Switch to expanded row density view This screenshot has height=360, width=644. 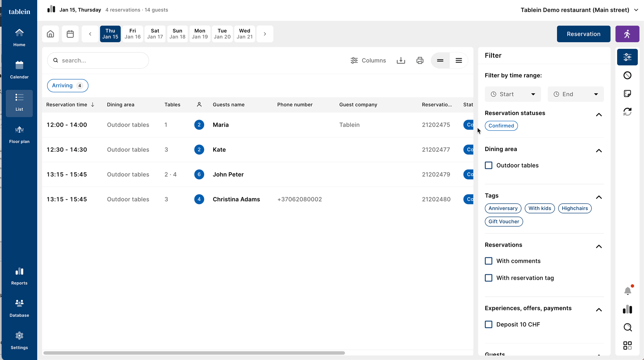[458, 60]
